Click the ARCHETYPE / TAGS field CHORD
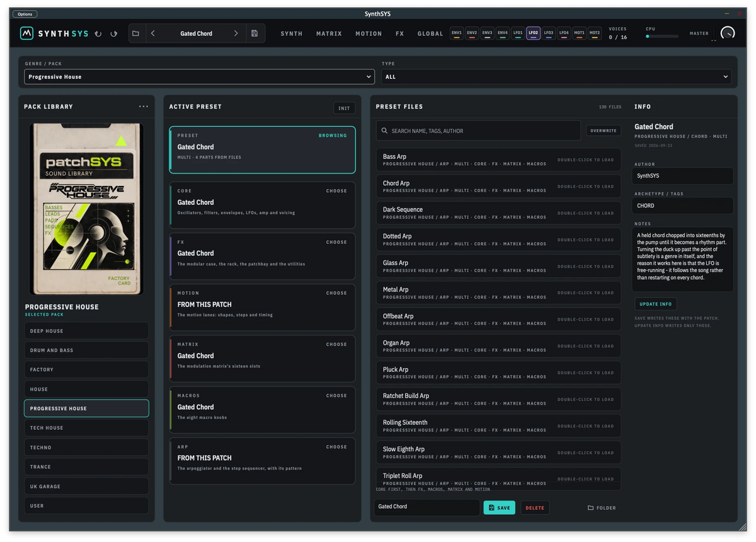This screenshot has width=756, height=542. tap(683, 205)
